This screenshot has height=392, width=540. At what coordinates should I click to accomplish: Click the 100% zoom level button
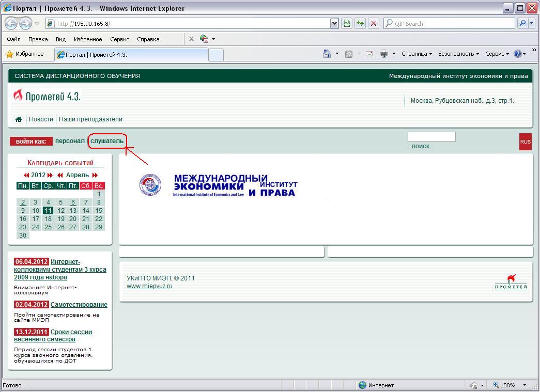[x=504, y=385]
